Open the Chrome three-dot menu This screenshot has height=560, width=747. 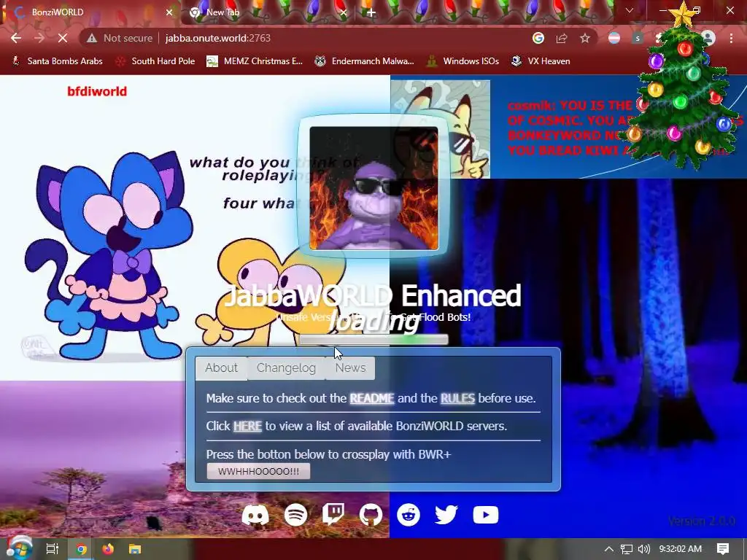click(731, 38)
